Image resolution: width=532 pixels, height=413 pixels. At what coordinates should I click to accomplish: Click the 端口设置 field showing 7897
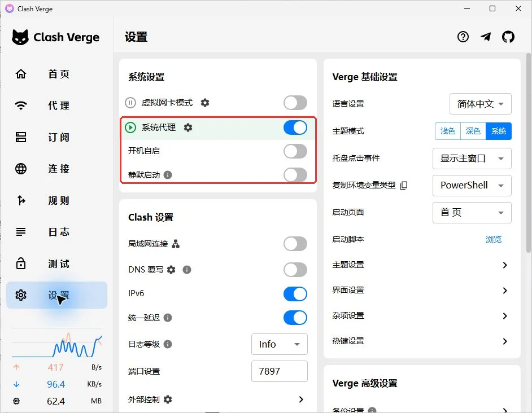click(x=279, y=371)
